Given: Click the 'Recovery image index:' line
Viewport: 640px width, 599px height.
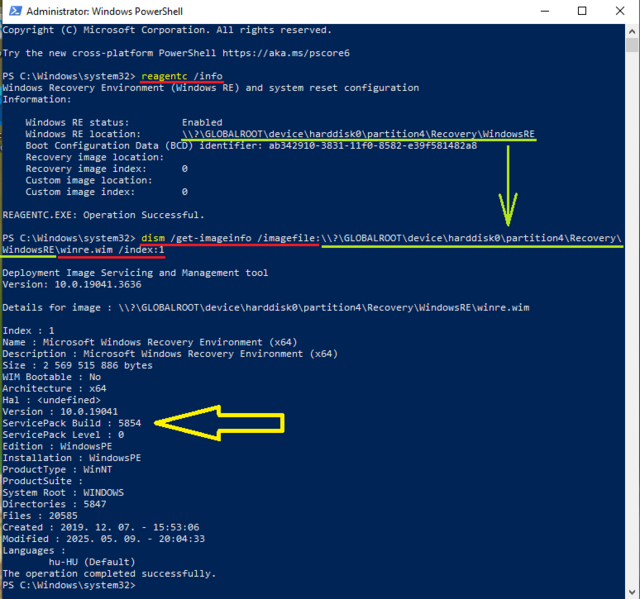Looking at the screenshot, I should click(x=107, y=169).
